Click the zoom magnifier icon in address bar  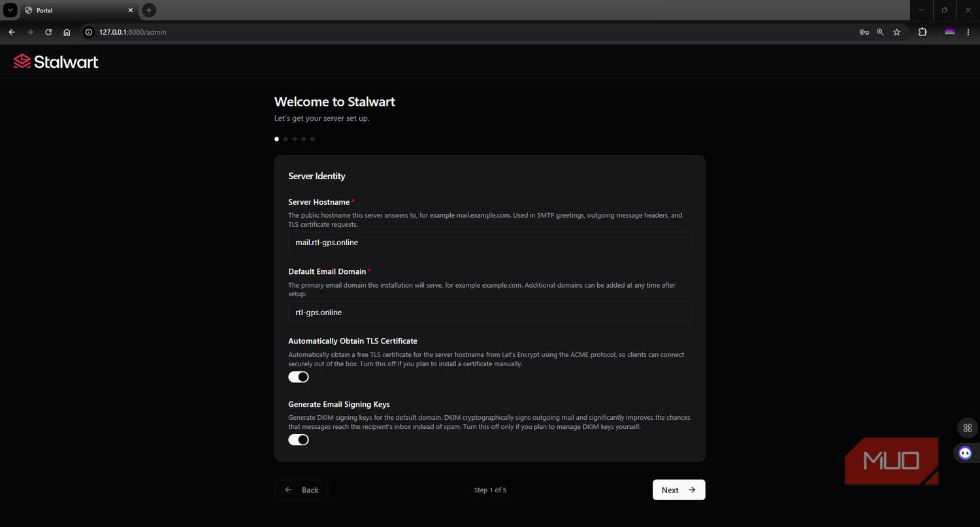click(880, 32)
